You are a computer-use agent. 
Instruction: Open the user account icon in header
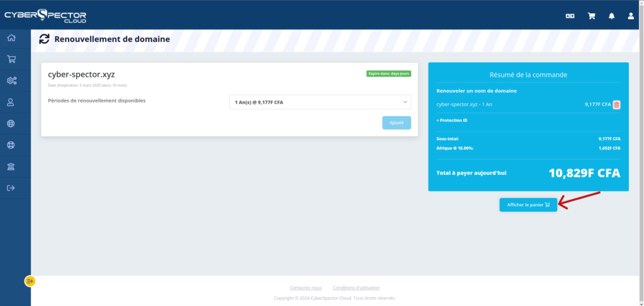631,16
